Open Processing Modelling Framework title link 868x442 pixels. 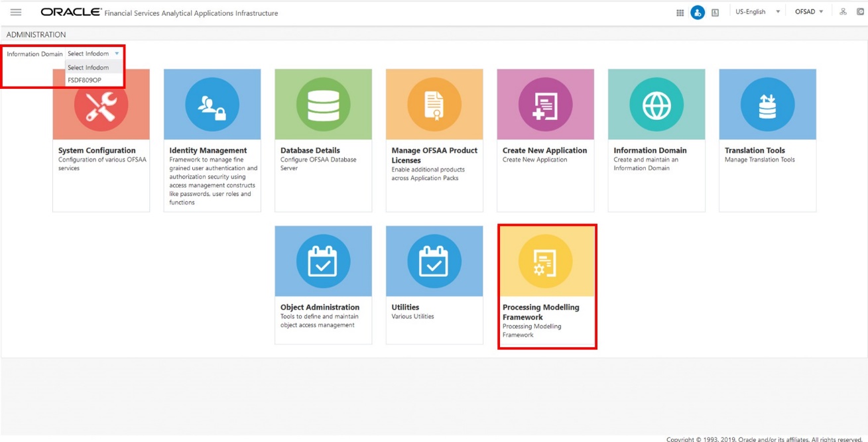(541, 312)
